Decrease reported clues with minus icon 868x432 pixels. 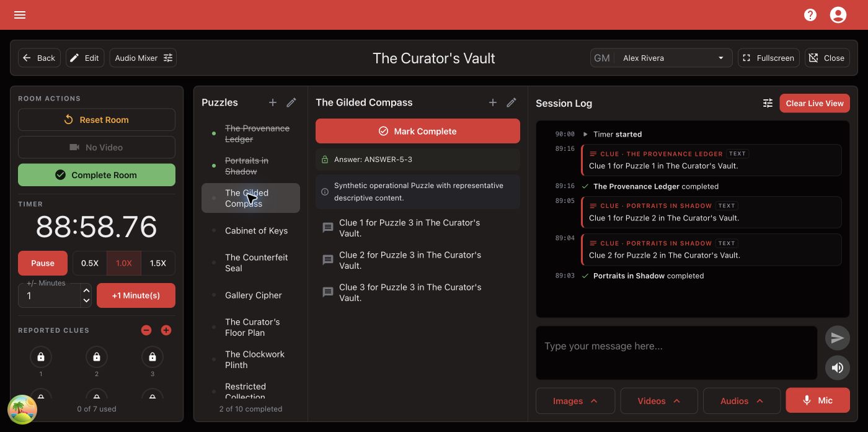(146, 330)
